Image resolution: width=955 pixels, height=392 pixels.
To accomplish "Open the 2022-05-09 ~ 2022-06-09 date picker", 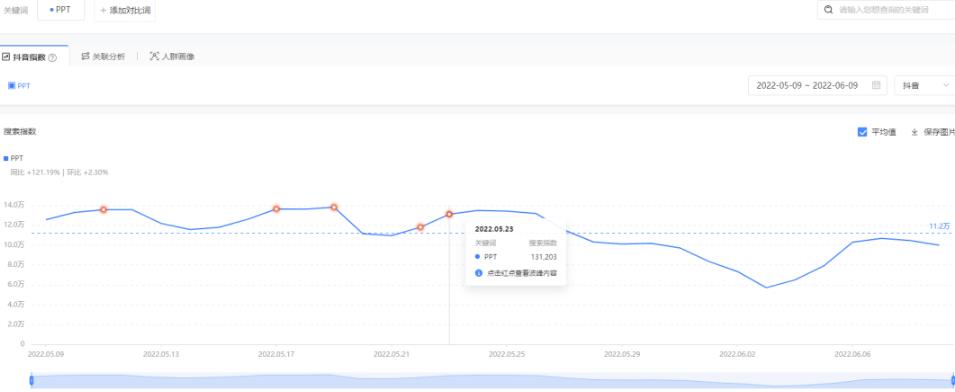I will click(x=817, y=86).
